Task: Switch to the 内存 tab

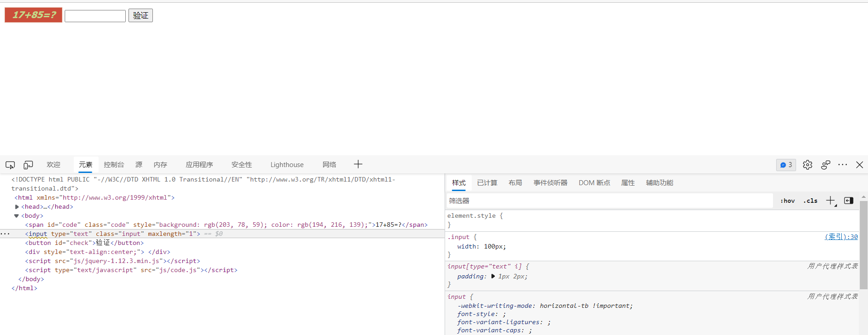Action: coord(161,165)
